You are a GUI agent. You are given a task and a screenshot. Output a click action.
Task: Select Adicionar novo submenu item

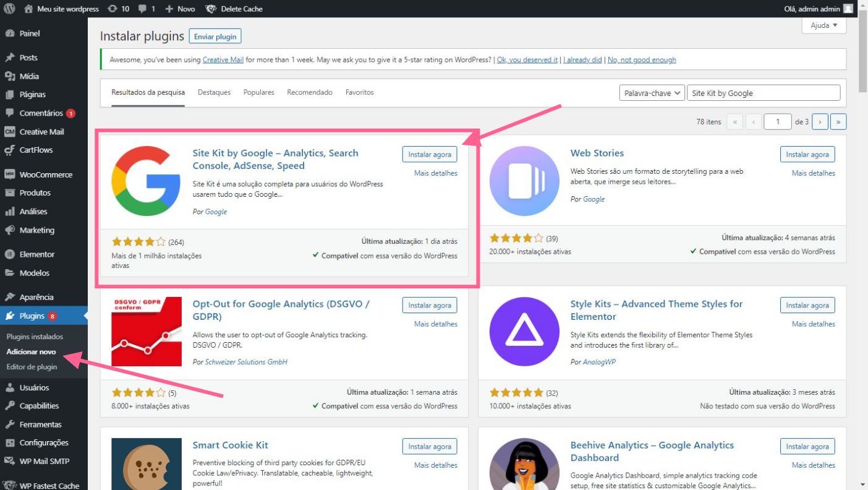point(31,351)
